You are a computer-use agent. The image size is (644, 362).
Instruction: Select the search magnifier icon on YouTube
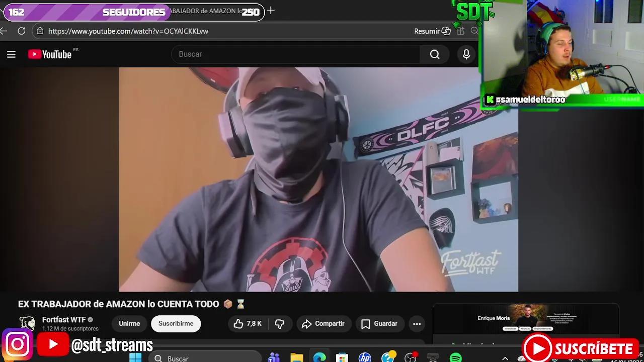pyautogui.click(x=434, y=54)
